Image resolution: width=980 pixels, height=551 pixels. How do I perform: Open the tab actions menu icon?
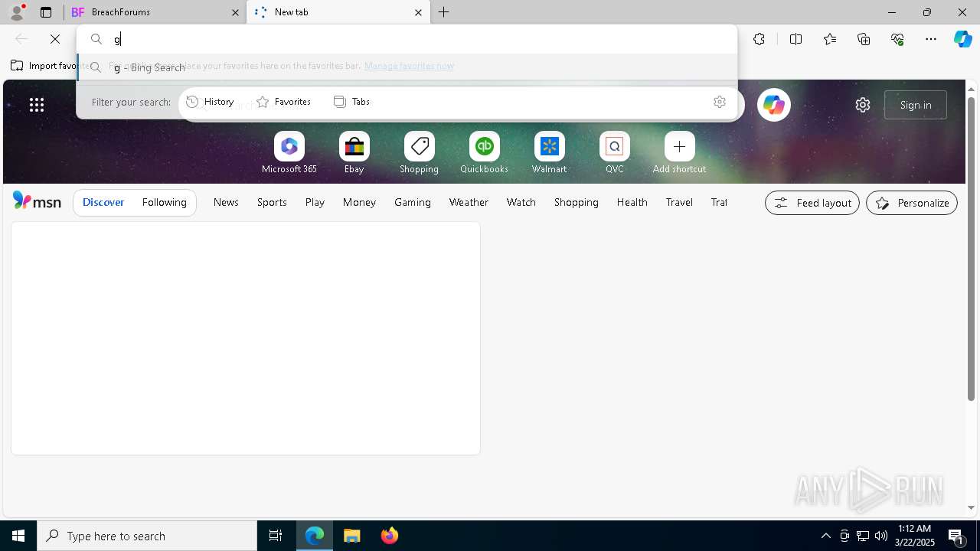[x=46, y=12]
